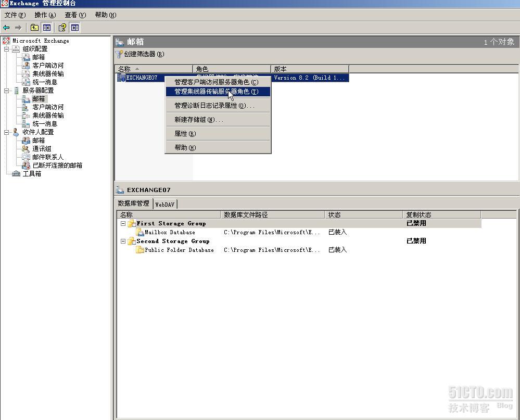
Task: Select 邮箱 under 服务器配置
Action: (x=39, y=99)
